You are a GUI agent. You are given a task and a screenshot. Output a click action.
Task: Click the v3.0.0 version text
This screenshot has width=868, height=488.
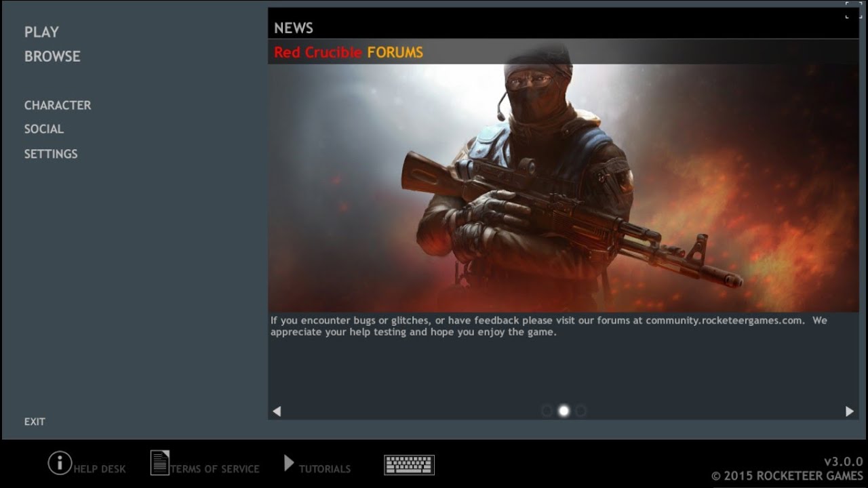(x=843, y=462)
